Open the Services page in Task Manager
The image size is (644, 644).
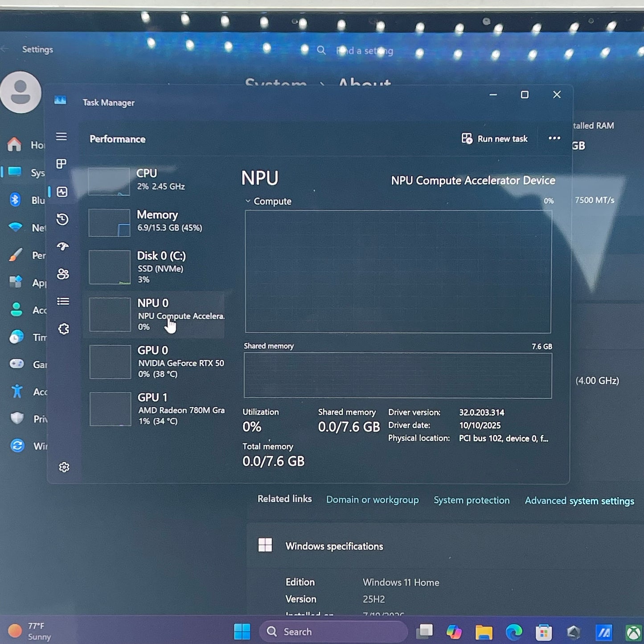(x=64, y=329)
